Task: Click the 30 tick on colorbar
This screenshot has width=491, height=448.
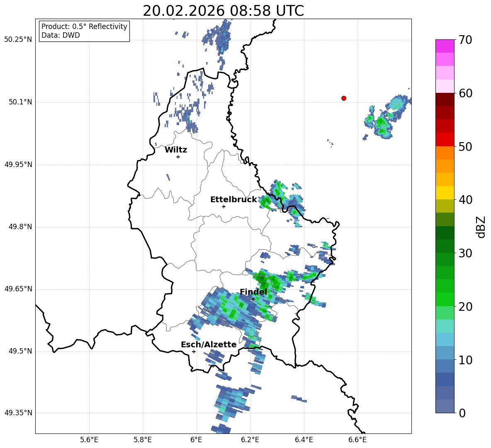Action: (465, 253)
